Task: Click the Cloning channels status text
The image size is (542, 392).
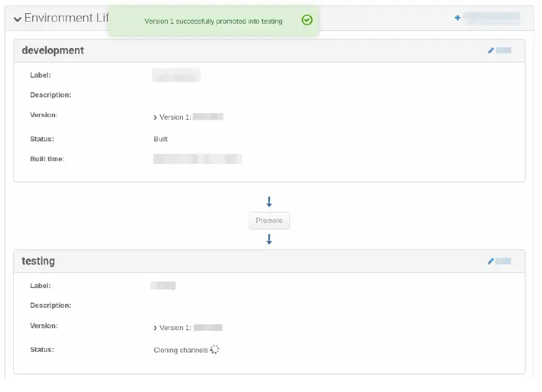Action: tap(180, 350)
